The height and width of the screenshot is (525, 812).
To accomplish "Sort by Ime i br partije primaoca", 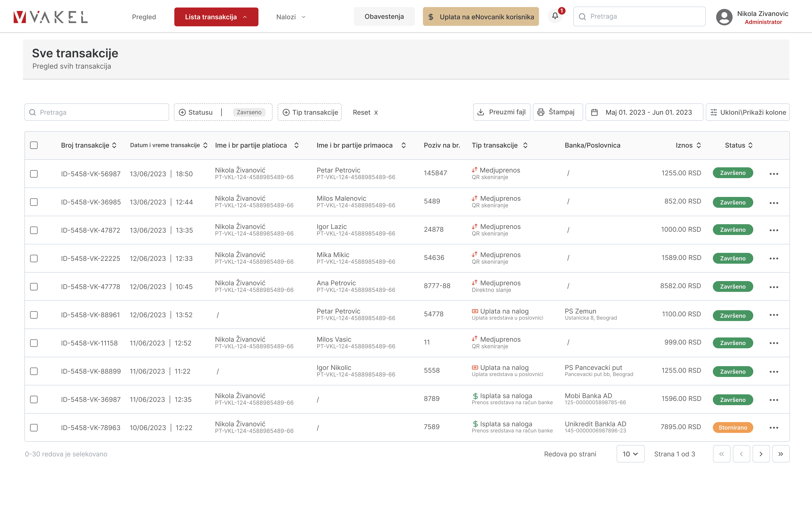I will [403, 145].
